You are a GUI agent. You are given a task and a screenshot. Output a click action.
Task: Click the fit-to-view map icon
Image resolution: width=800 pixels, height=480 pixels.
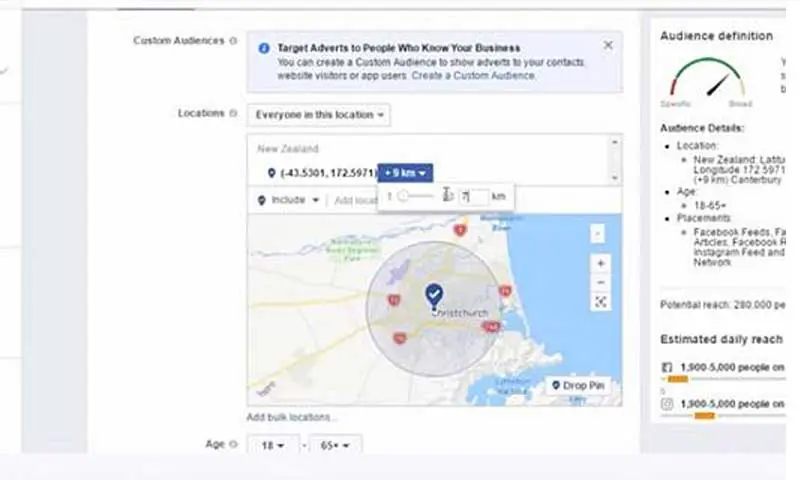click(x=600, y=302)
